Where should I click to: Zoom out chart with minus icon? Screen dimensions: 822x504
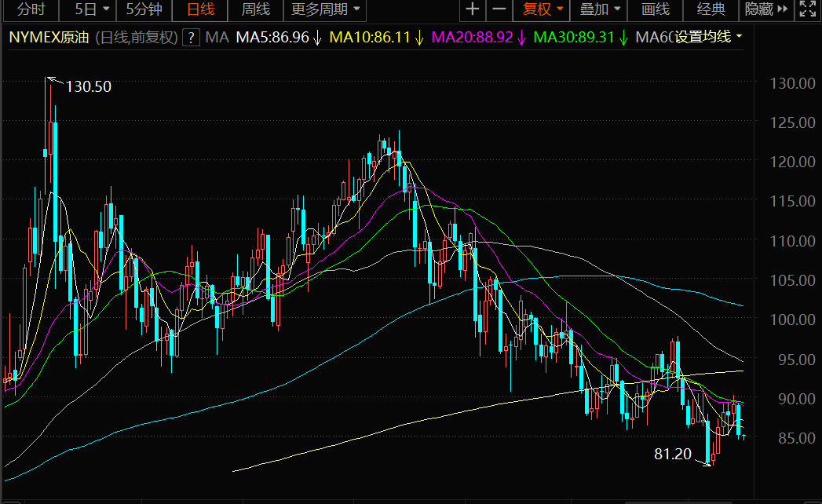(499, 9)
